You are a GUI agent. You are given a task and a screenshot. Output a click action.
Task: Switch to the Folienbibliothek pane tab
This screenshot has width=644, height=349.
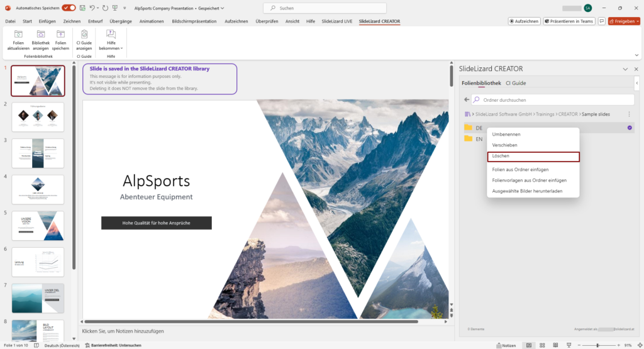coord(481,83)
